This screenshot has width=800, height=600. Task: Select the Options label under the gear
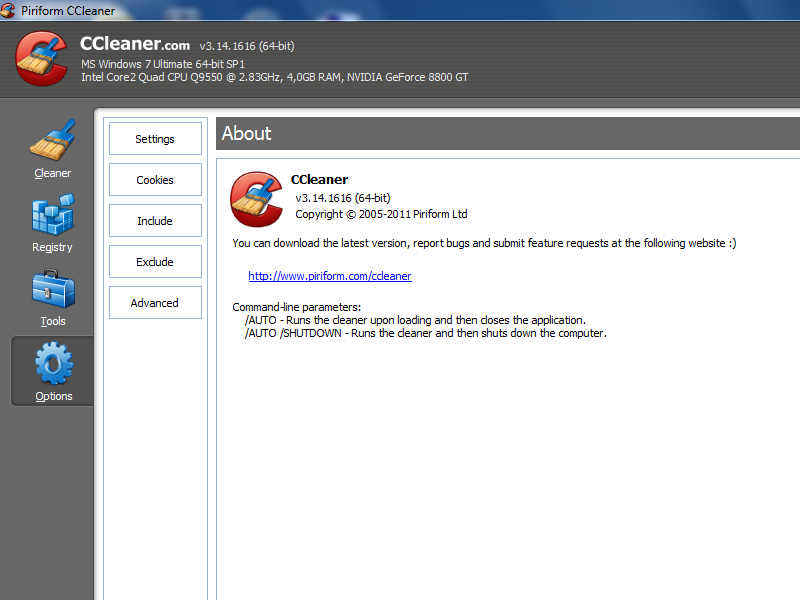click(x=52, y=395)
